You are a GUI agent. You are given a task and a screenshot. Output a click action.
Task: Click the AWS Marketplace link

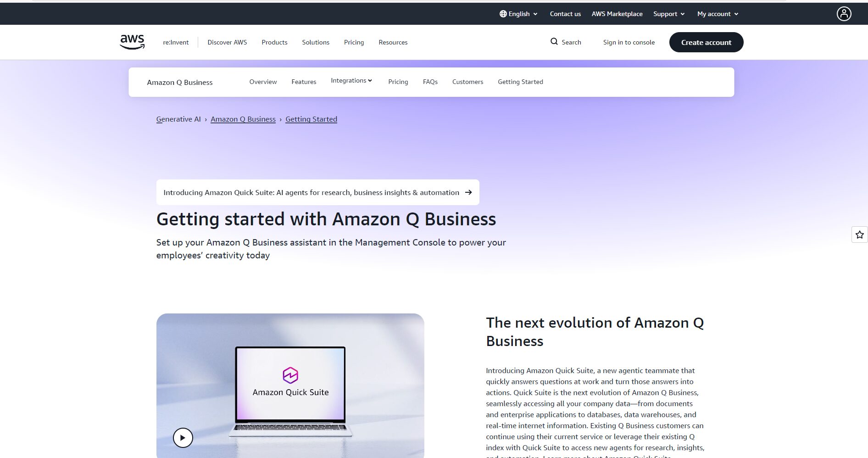click(617, 14)
